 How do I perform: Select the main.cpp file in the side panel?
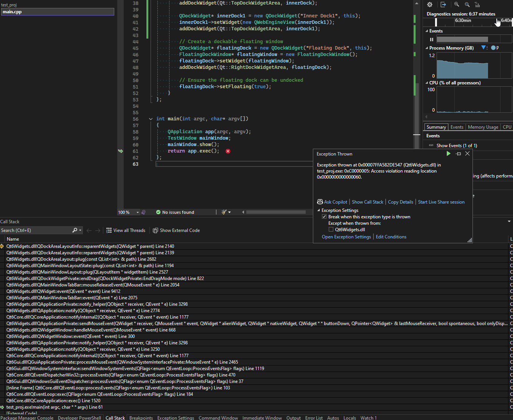(x=57, y=12)
